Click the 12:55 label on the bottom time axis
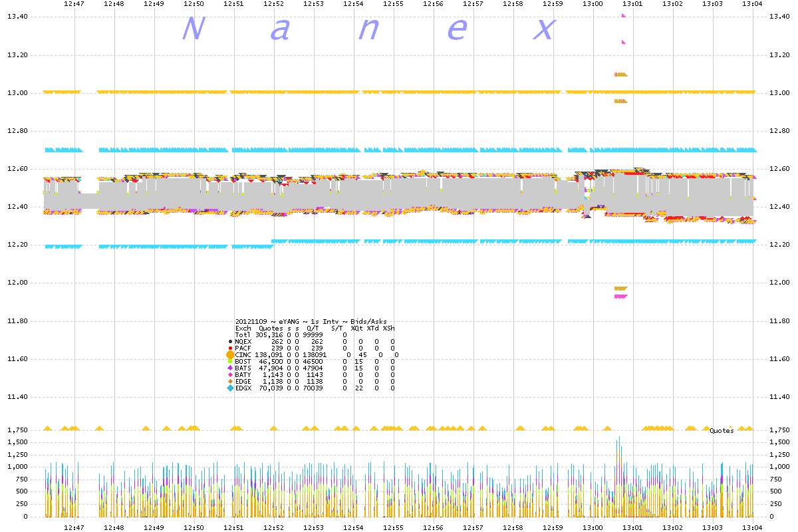The image size is (798, 532). coord(393,527)
